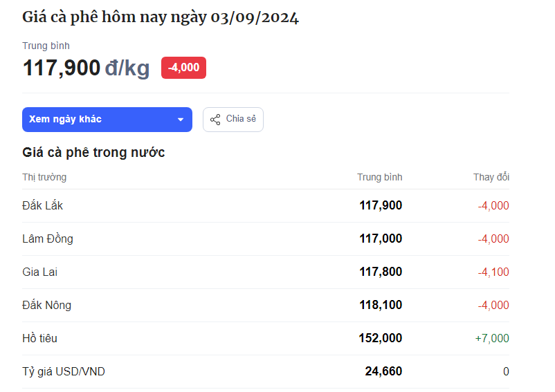This screenshot has width=555, height=392.
Task: Select the Đắk Nông market row
Action: 266,306
